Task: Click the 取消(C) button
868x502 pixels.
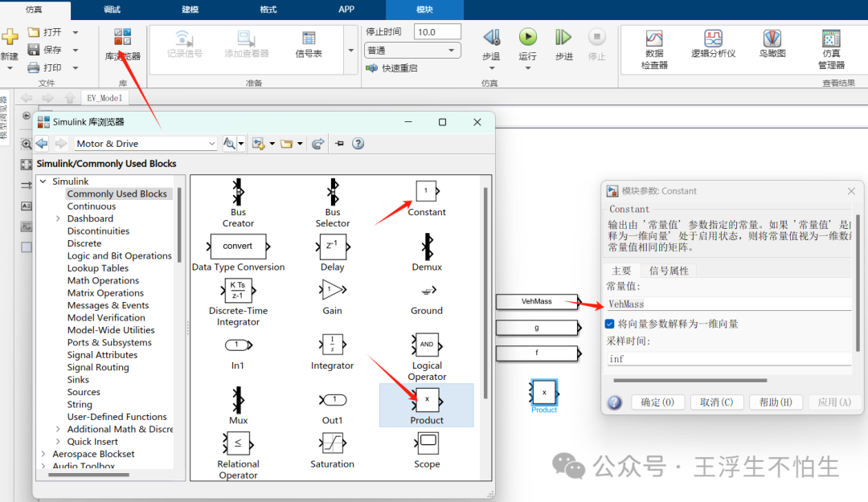Action: coord(716,402)
